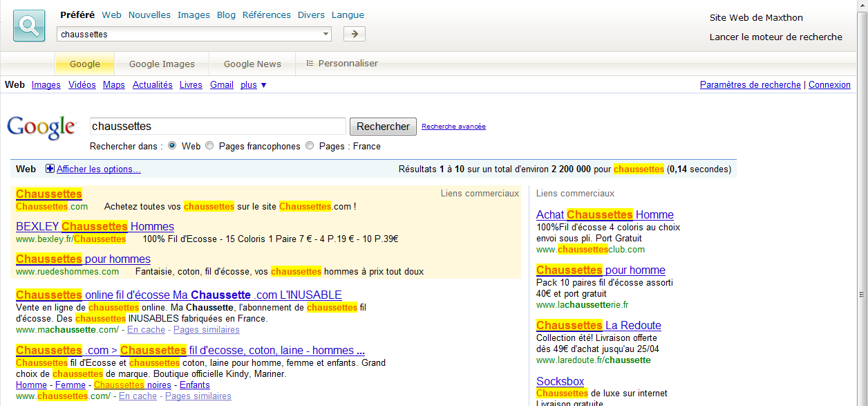
Task: Open right-side Chaussettes pour homme ad
Action: click(x=601, y=270)
